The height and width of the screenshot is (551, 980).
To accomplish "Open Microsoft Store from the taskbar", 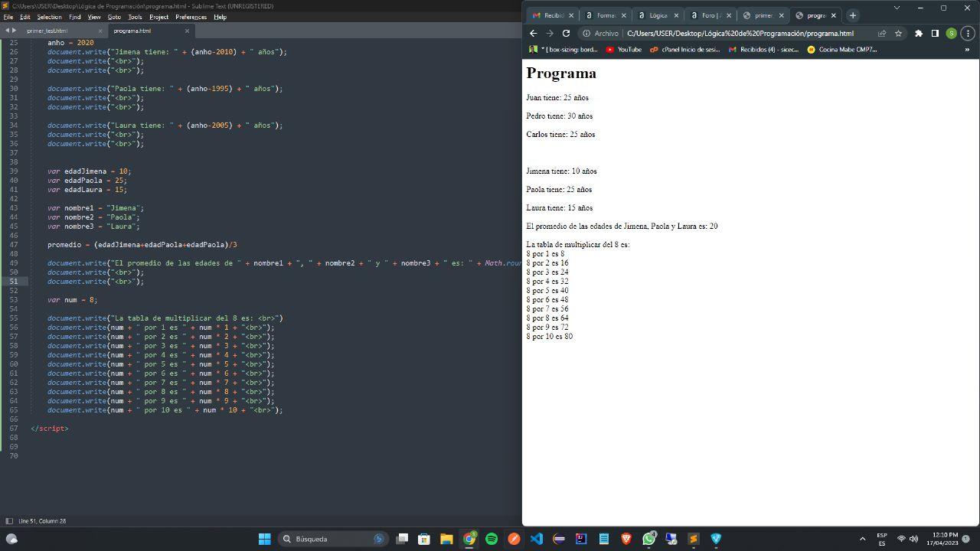I will click(424, 539).
